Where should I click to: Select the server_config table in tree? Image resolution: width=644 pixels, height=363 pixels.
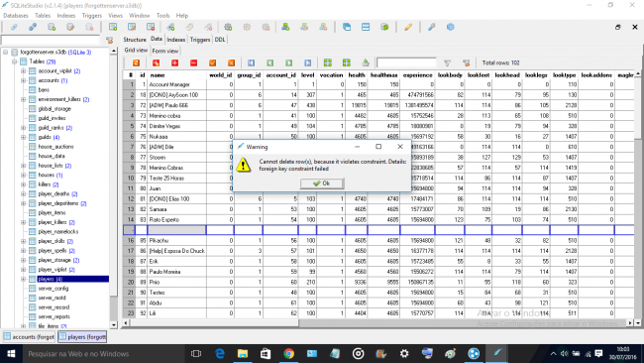coord(54,289)
